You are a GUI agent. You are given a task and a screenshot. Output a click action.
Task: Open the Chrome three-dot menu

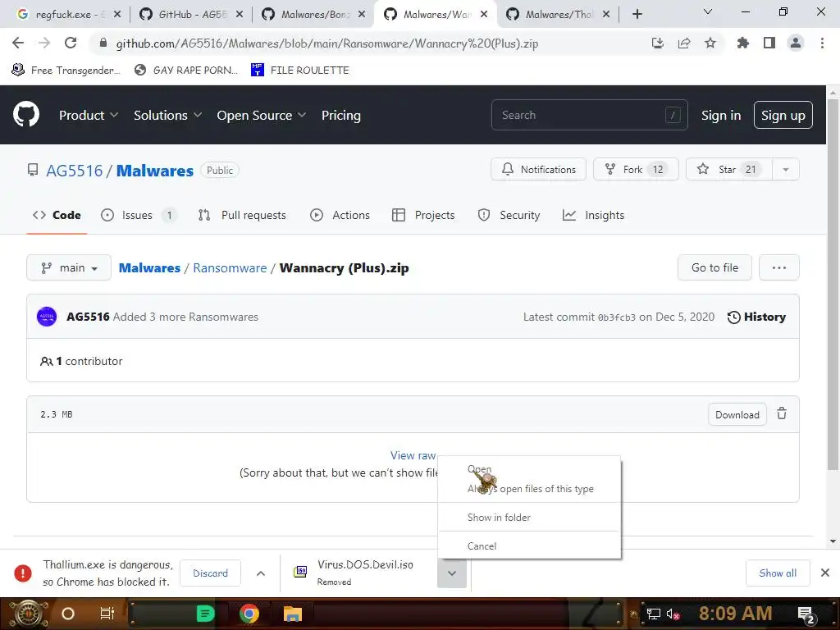coord(822,43)
